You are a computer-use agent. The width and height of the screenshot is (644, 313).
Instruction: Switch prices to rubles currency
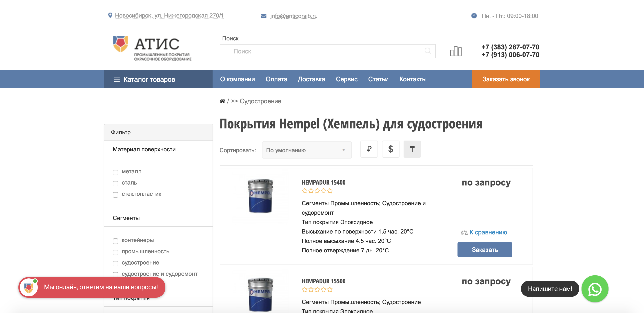click(369, 149)
